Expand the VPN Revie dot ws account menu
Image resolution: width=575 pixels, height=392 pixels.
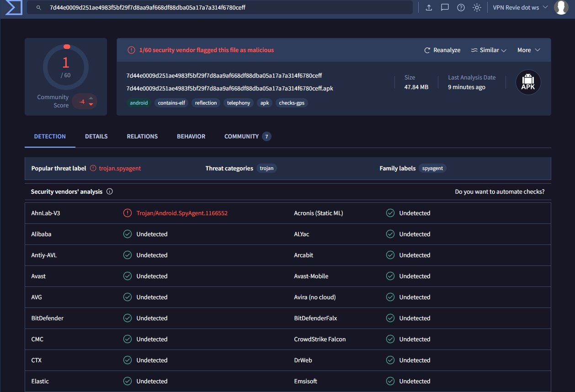[520, 8]
